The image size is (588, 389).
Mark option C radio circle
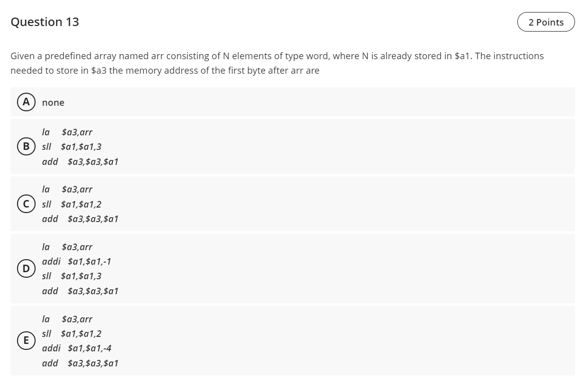point(26,204)
